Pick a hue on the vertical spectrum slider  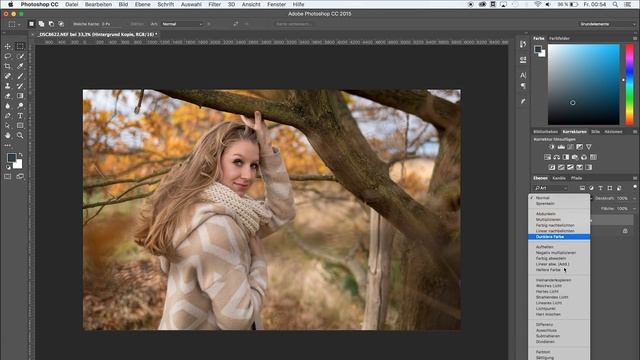tap(629, 84)
